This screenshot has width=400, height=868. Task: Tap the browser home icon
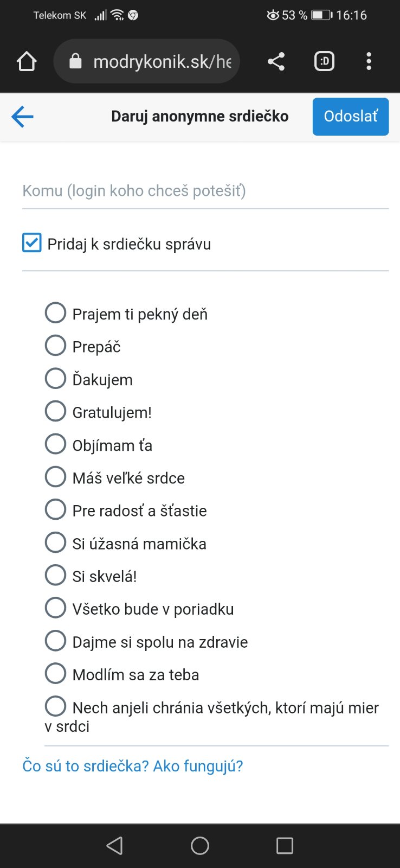(27, 61)
